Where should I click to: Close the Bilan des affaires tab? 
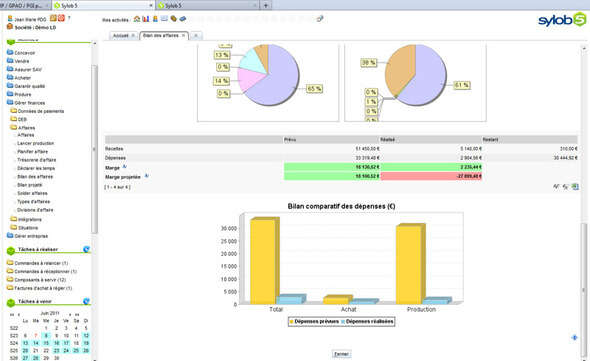(x=183, y=35)
